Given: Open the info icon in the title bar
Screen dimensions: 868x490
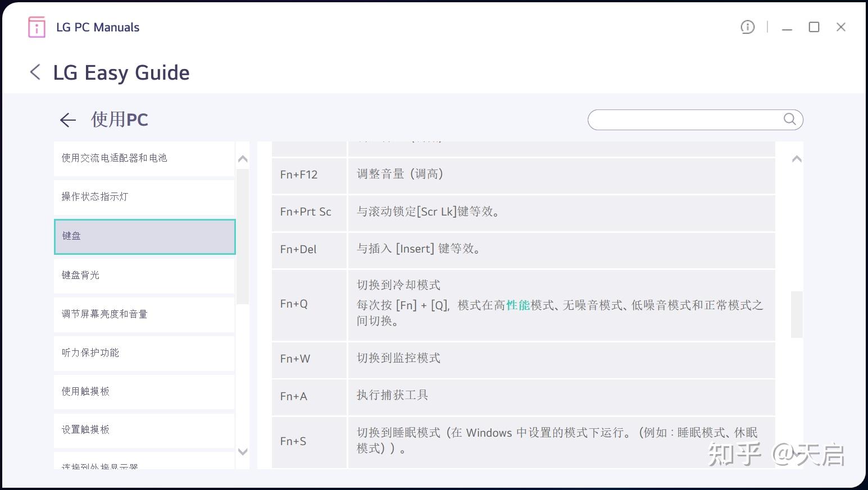Looking at the screenshot, I should 747,27.
